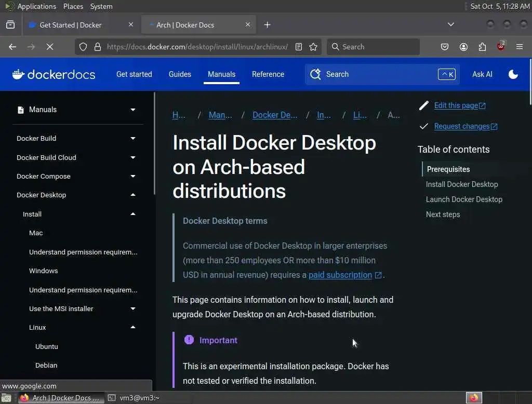Image resolution: width=532 pixels, height=404 pixels.
Task: Expand the Docker Compose section
Action: pyautogui.click(x=133, y=176)
